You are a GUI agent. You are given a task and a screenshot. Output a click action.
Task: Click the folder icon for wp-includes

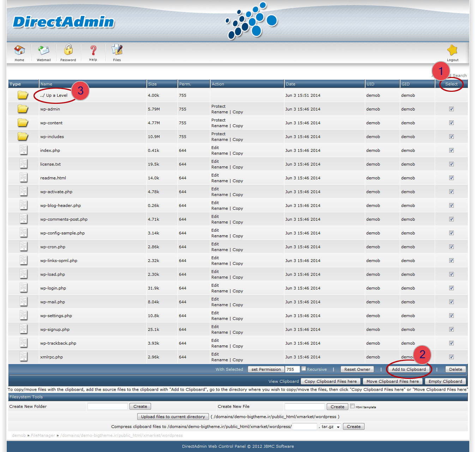pyautogui.click(x=23, y=136)
